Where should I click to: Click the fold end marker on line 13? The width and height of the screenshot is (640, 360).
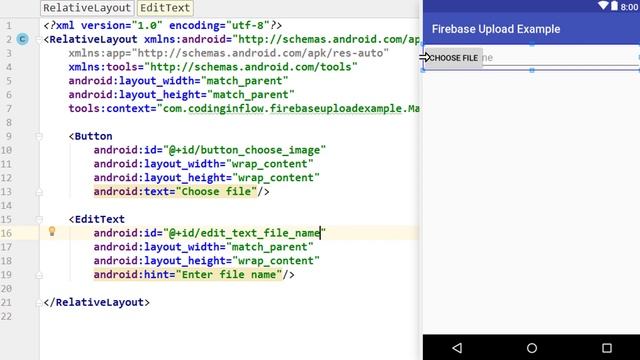point(39,192)
